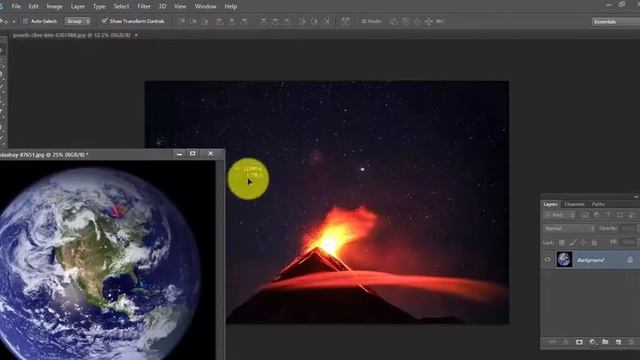This screenshot has height=360, width=640.
Task: Open the Select menu
Action: 121,7
